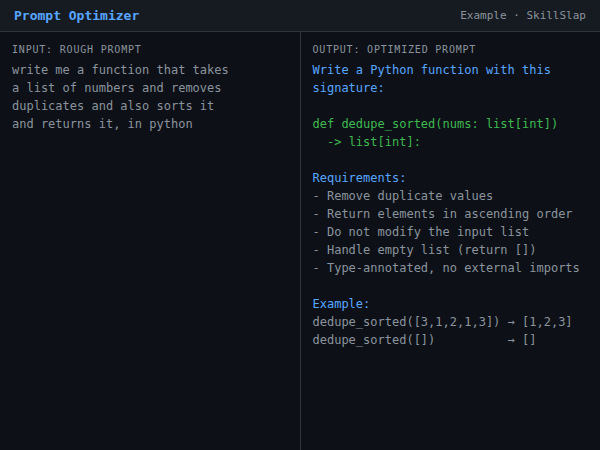Select the INPUT: ROUGH PROMPT header

point(76,49)
